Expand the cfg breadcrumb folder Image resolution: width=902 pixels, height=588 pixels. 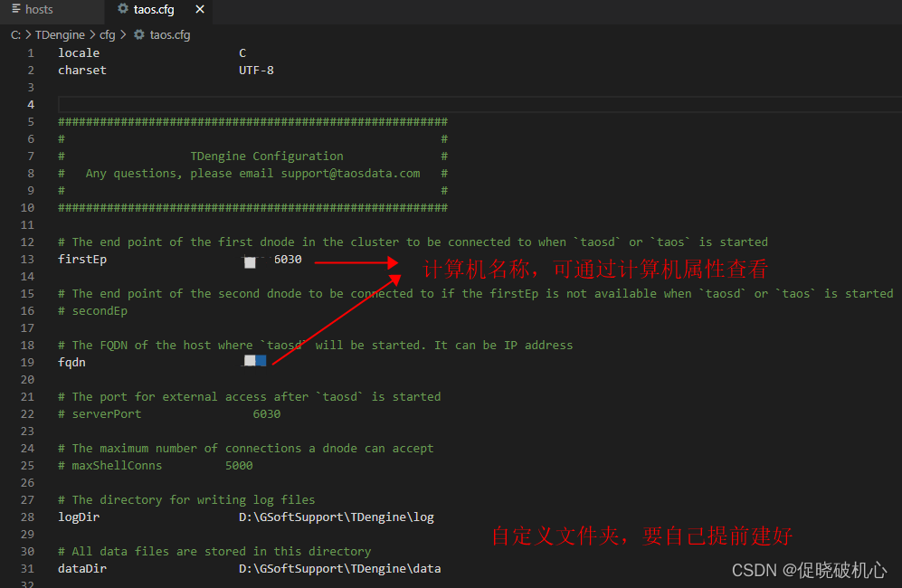click(108, 34)
